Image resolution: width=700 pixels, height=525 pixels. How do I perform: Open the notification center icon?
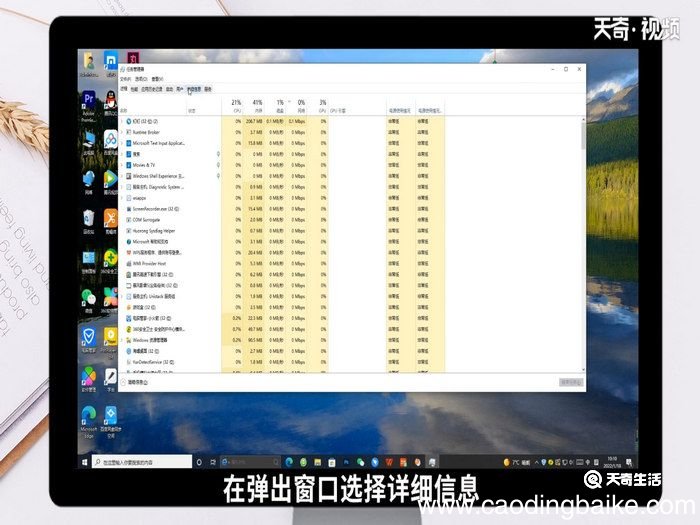coord(629,462)
